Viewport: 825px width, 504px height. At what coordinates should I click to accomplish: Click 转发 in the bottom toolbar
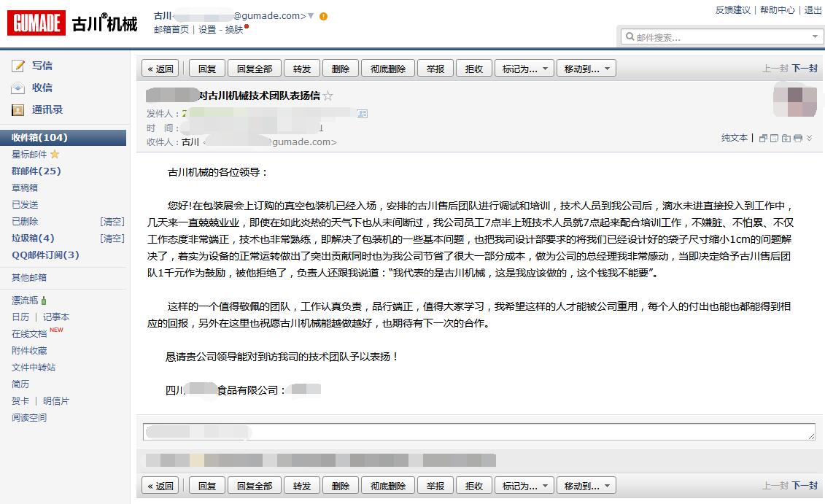[x=302, y=486]
